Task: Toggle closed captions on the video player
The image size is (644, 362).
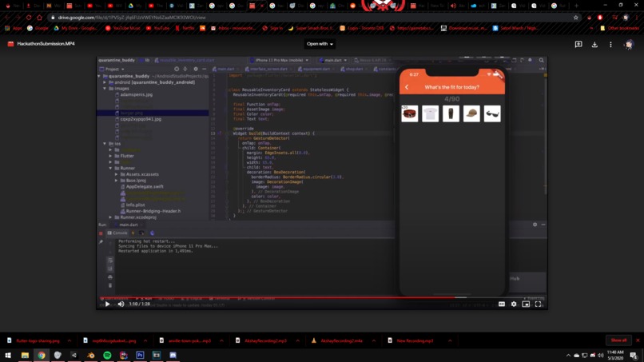Action: coord(502,304)
